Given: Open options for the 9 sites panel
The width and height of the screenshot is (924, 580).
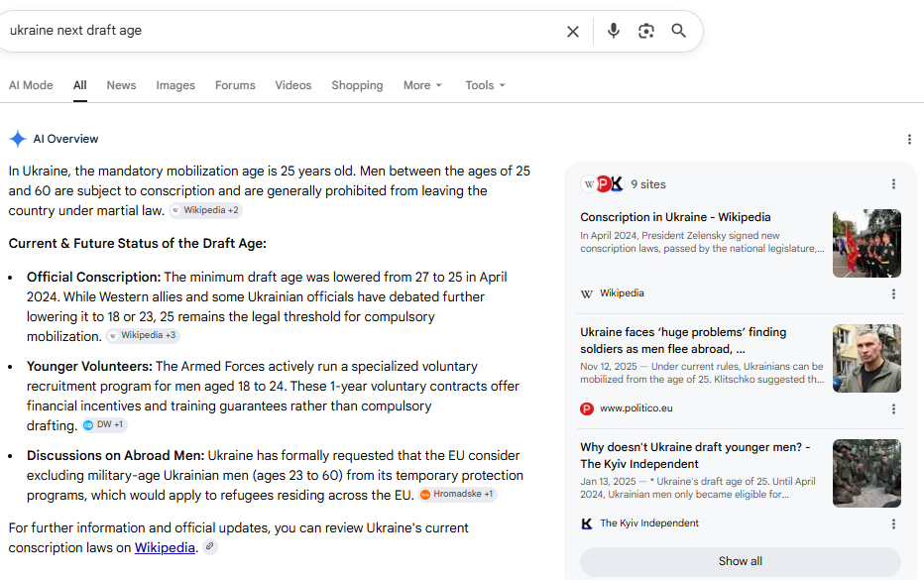Looking at the screenshot, I should click(893, 184).
